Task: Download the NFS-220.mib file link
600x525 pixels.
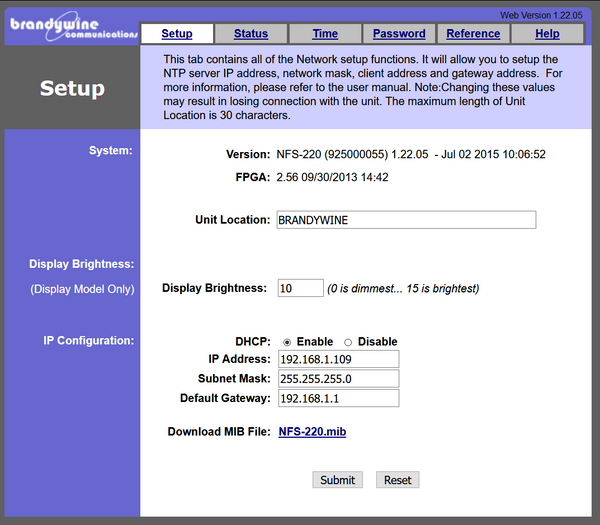Action: pyautogui.click(x=312, y=432)
